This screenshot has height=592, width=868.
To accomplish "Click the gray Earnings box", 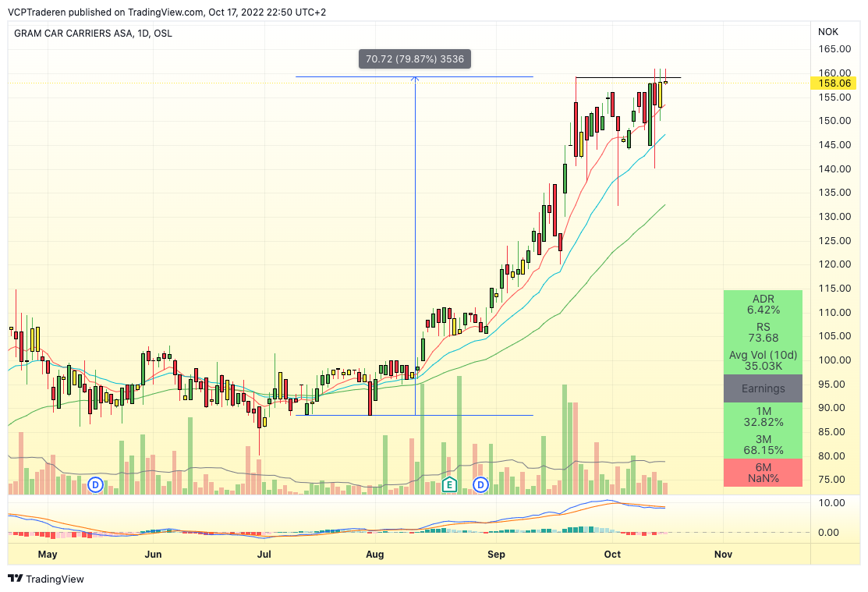I will tap(763, 388).
